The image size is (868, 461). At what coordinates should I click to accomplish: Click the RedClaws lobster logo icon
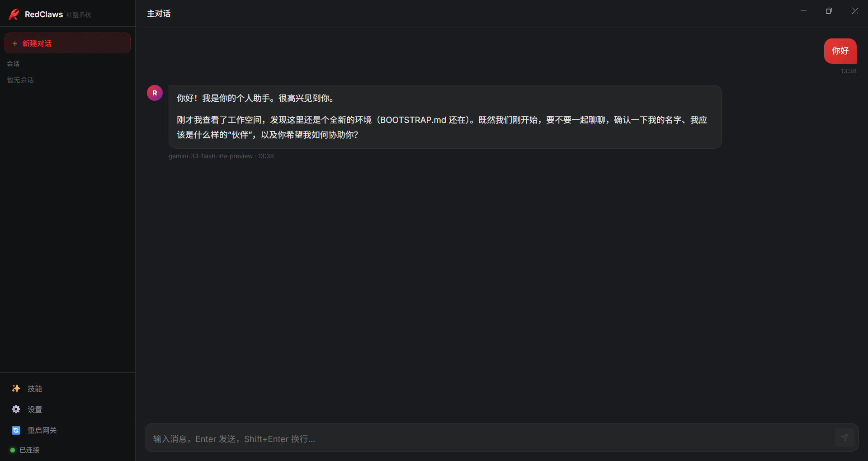(x=14, y=14)
